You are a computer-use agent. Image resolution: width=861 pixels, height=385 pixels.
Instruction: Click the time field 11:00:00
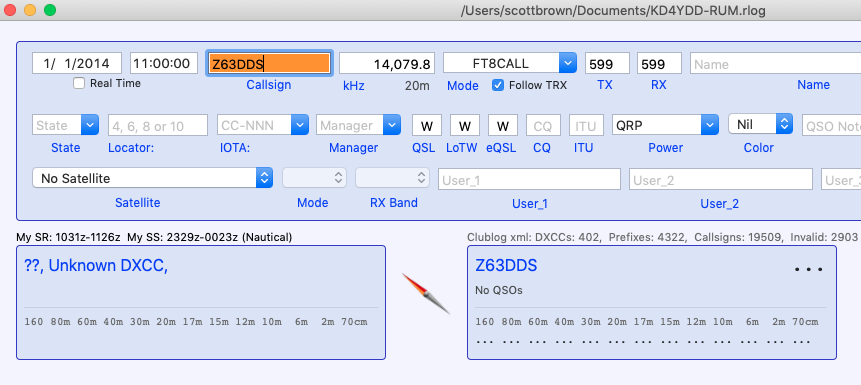point(164,63)
